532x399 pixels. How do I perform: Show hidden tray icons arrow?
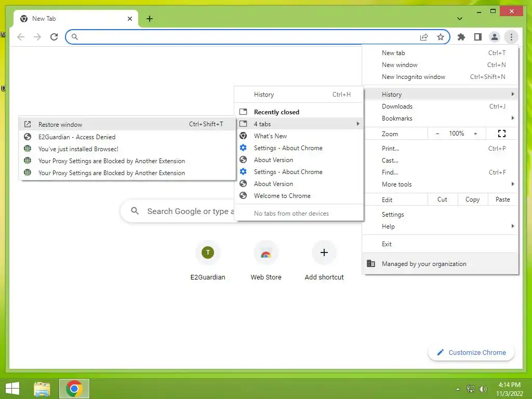coord(458,389)
